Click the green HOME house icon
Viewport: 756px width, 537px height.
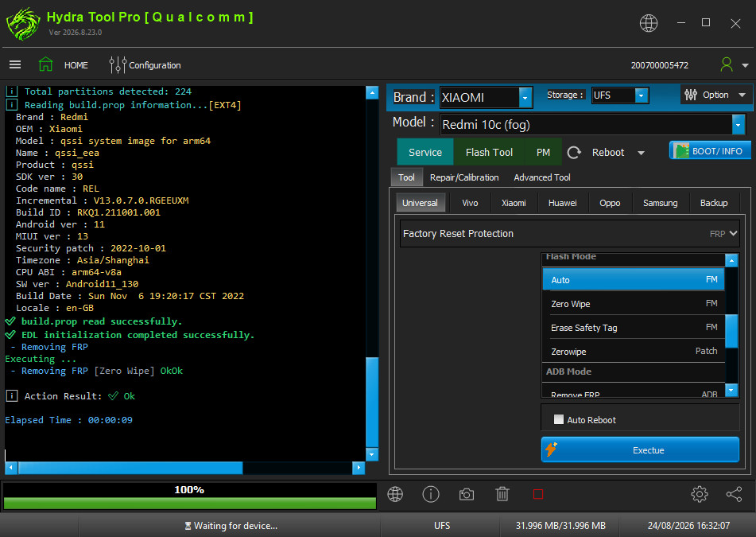[46, 64]
